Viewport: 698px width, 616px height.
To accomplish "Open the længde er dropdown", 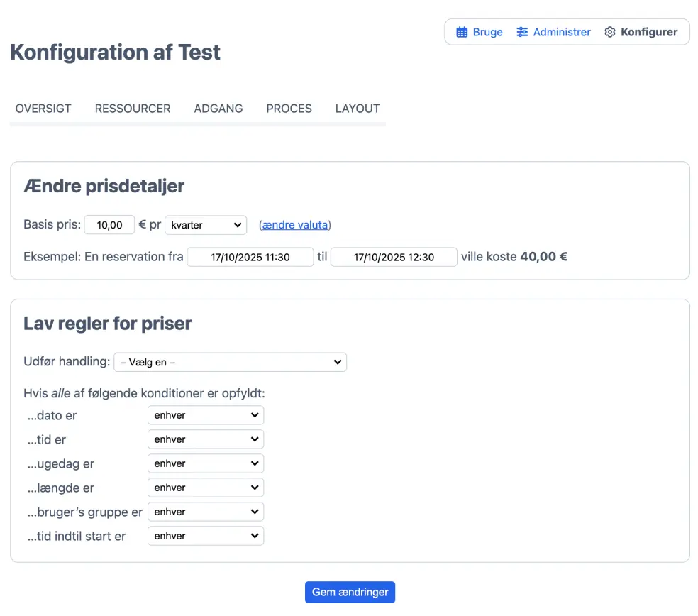I will (x=206, y=488).
